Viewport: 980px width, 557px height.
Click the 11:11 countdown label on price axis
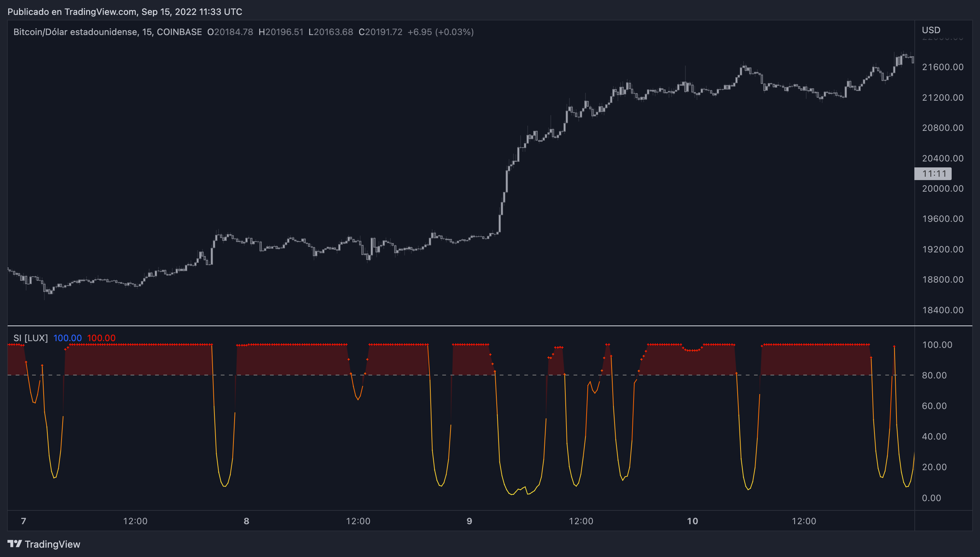(933, 174)
